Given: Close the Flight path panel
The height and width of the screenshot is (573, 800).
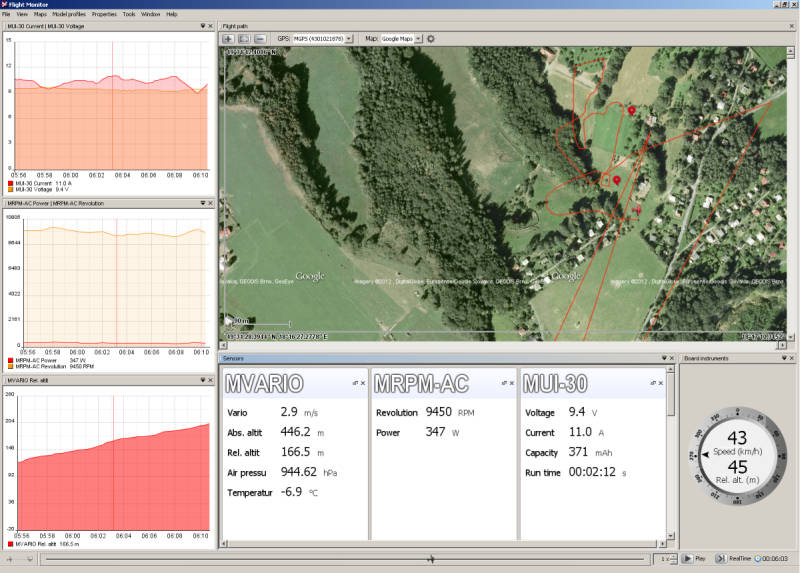Looking at the screenshot, I should point(792,26).
